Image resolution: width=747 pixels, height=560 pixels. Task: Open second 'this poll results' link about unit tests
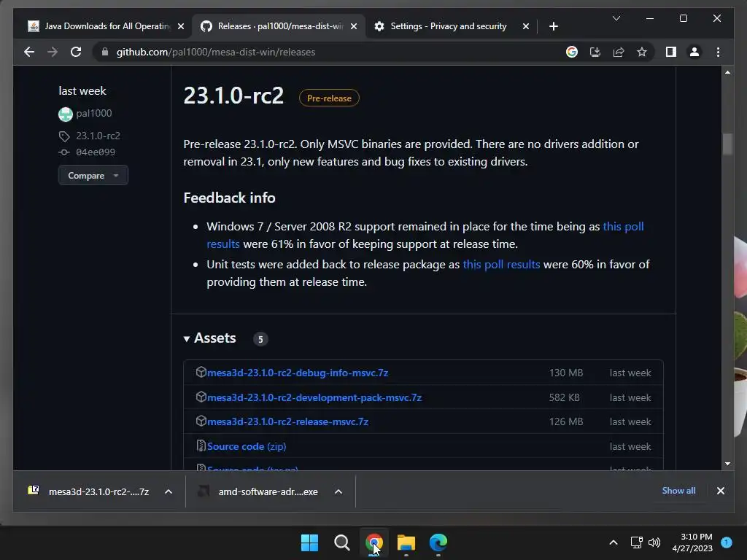click(x=501, y=264)
